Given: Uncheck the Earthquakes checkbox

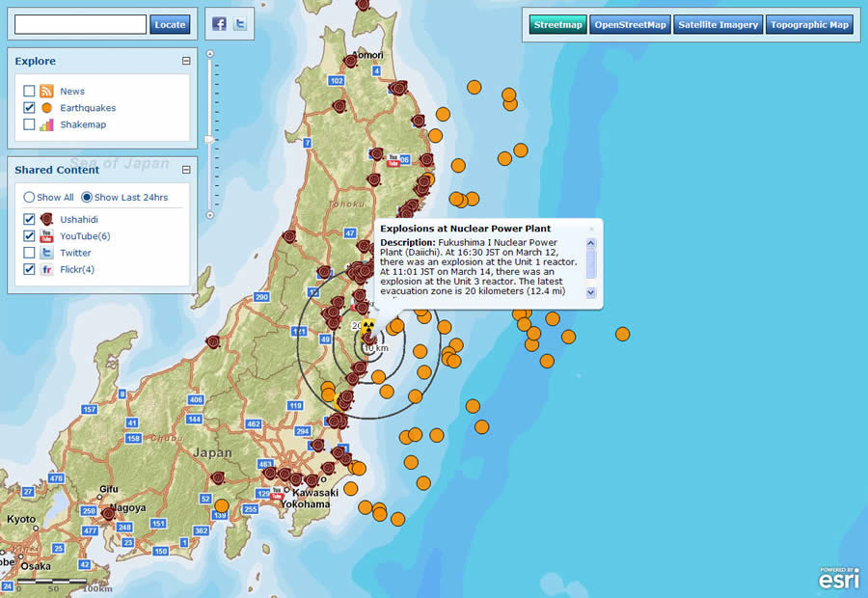Looking at the screenshot, I should [x=28, y=107].
